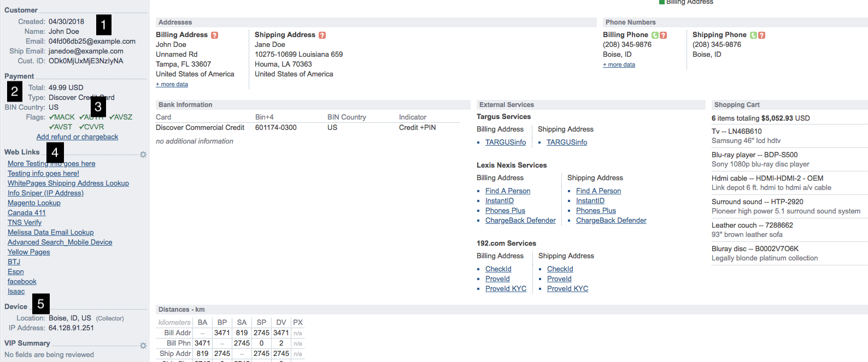Open TARGUSinfo for Shipping Address
Viewport: 868px width, 362px height.
(567, 143)
